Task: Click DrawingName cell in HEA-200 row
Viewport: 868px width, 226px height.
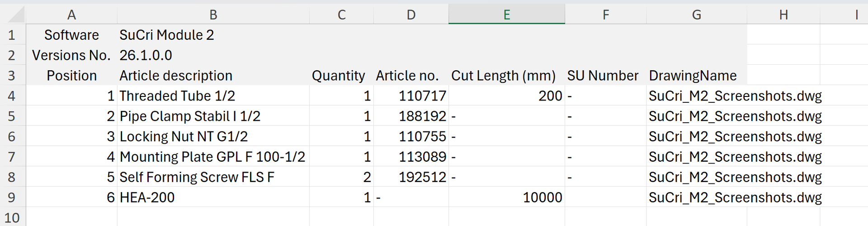Action: pos(697,197)
